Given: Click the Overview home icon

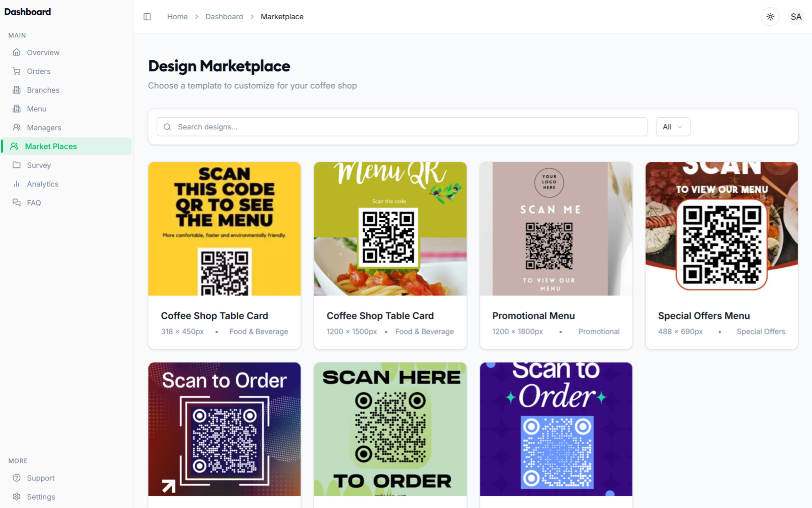Looking at the screenshot, I should tap(17, 52).
